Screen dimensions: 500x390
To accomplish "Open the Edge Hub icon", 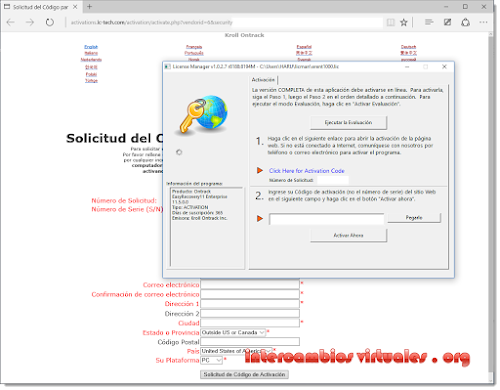I will pyautogui.click(x=429, y=22).
